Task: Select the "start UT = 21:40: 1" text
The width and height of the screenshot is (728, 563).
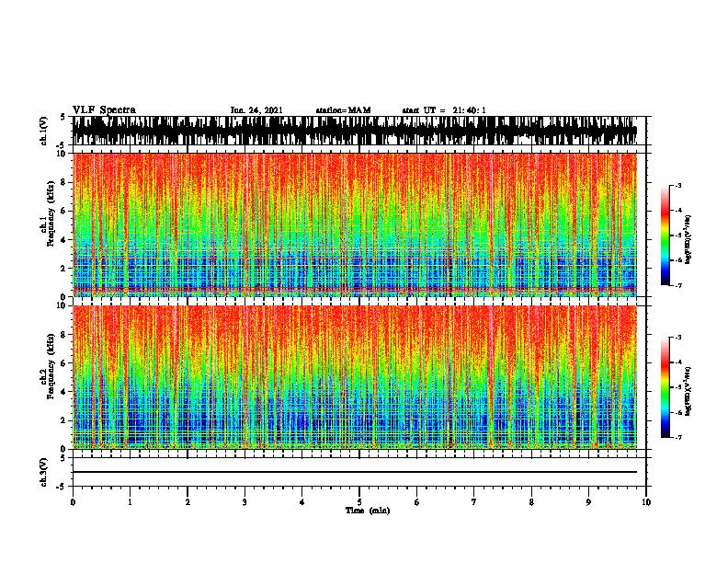Action: point(444,110)
